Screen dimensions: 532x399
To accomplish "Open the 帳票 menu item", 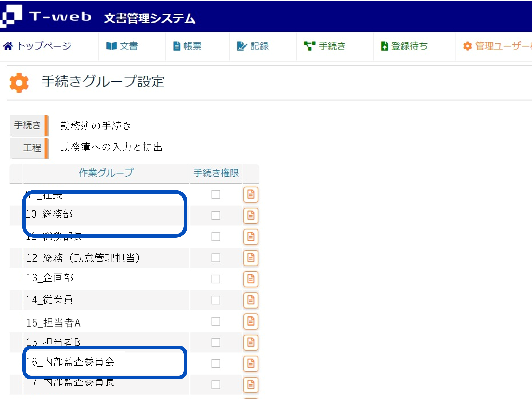I will [187, 46].
